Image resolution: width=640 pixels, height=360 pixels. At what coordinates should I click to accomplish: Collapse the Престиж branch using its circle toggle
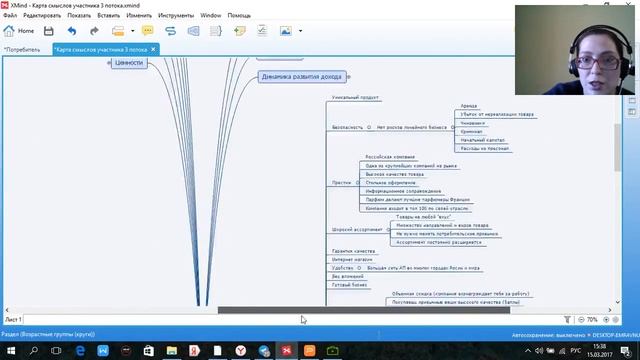pos(358,182)
